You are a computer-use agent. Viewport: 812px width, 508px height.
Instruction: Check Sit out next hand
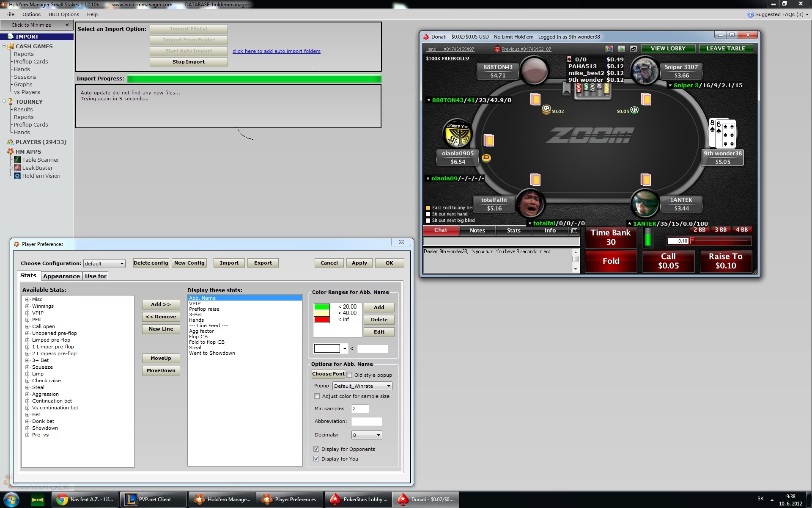[x=428, y=214]
